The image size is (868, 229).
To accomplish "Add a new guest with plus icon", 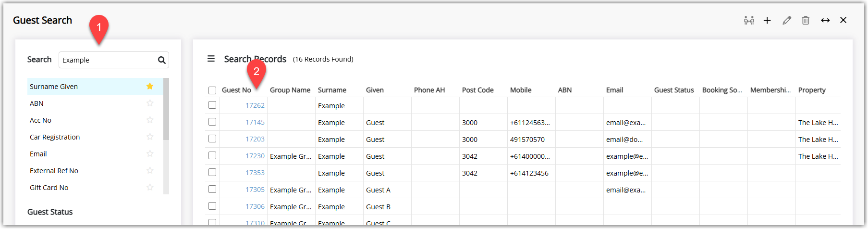I will 767,20.
